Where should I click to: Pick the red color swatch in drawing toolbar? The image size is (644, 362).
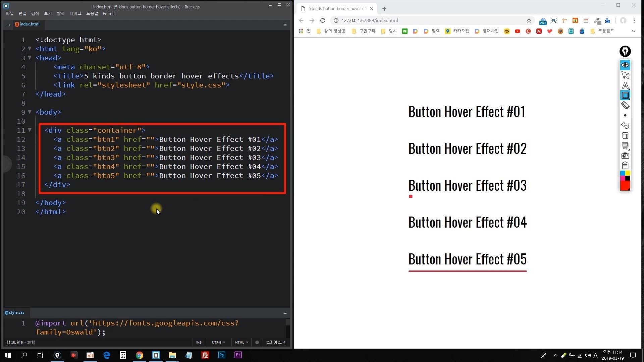(625, 186)
